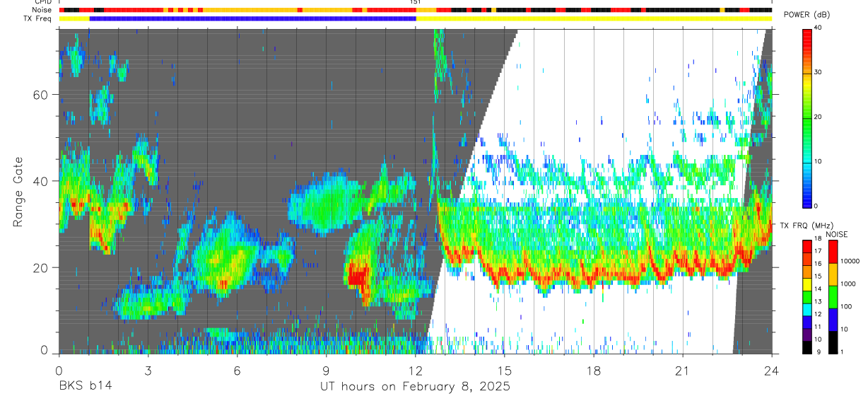
Task: Click the "UT hours on February 8, 2025" label
Action: click(416, 387)
